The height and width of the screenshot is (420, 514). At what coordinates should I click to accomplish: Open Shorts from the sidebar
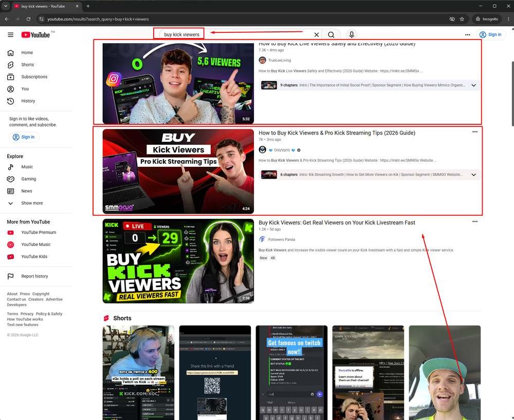(36, 65)
